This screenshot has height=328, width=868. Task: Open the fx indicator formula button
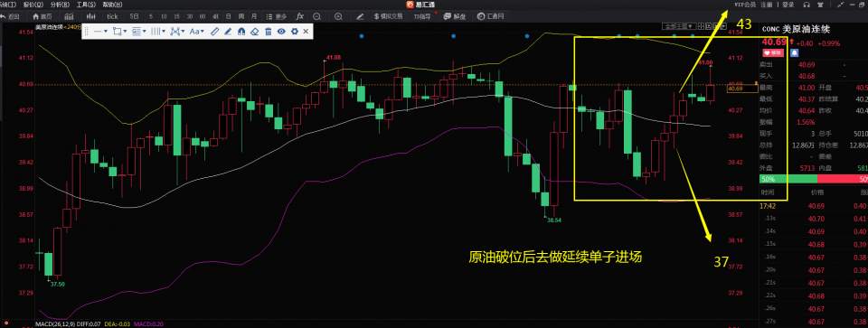(x=299, y=16)
